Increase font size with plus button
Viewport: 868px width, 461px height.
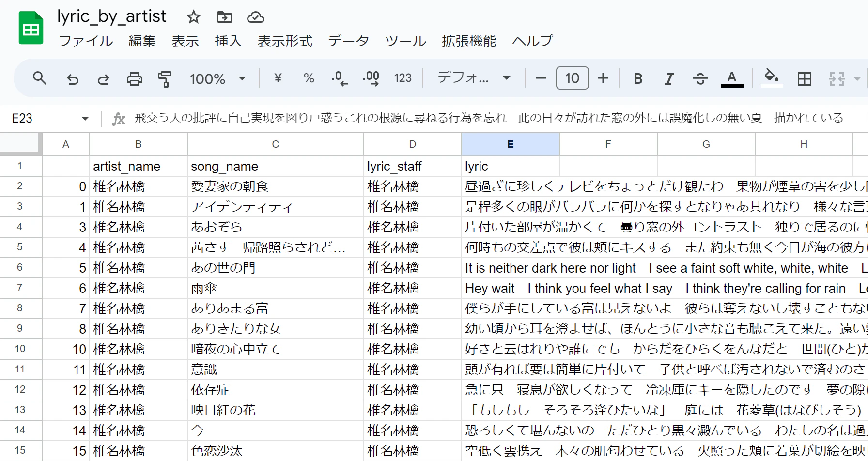(603, 78)
